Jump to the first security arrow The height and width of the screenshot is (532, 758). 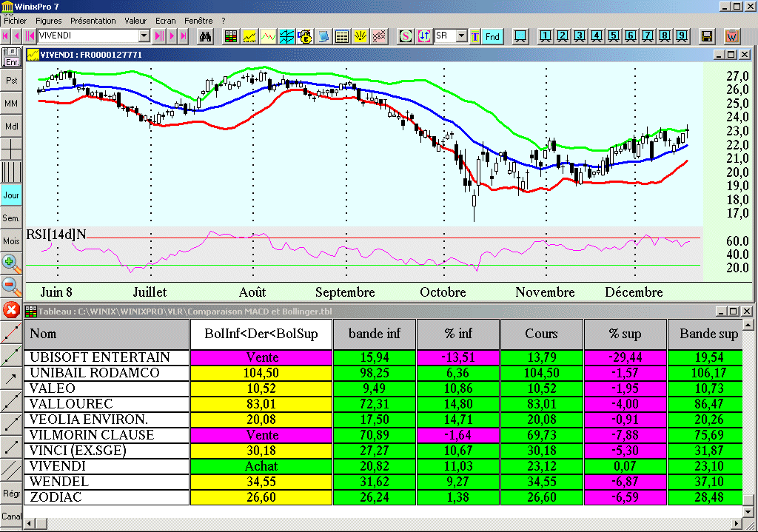pos(5,36)
